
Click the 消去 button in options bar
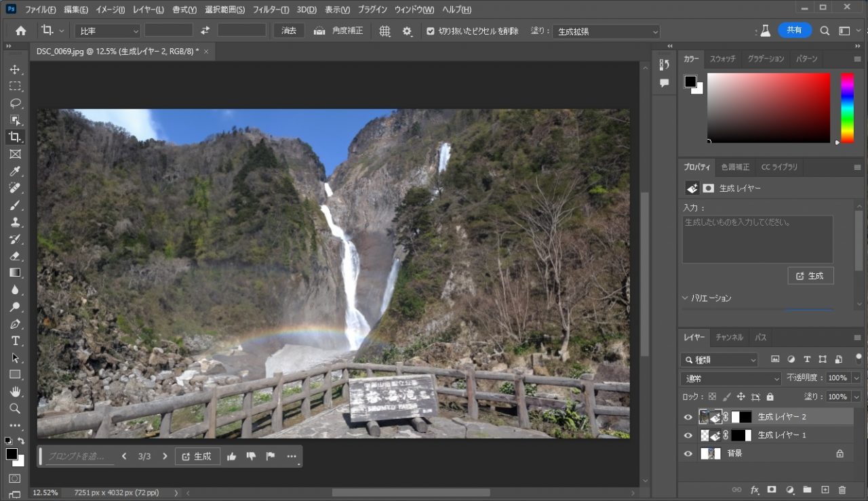pyautogui.click(x=289, y=31)
